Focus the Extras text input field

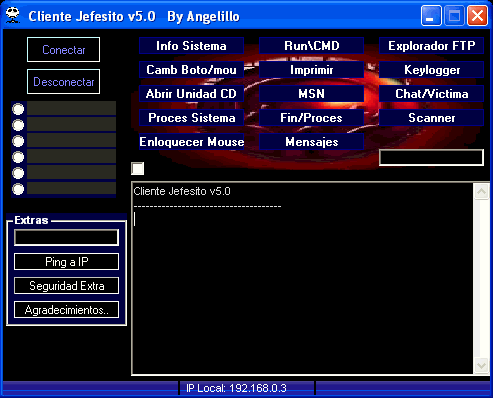[66, 237]
